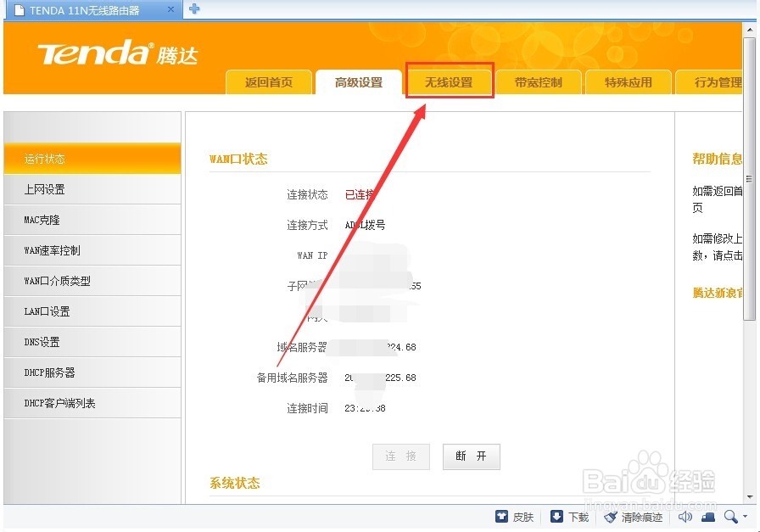The image size is (760, 532).
Task: Activate the boss-key icon in status bar
Action: (x=707, y=516)
